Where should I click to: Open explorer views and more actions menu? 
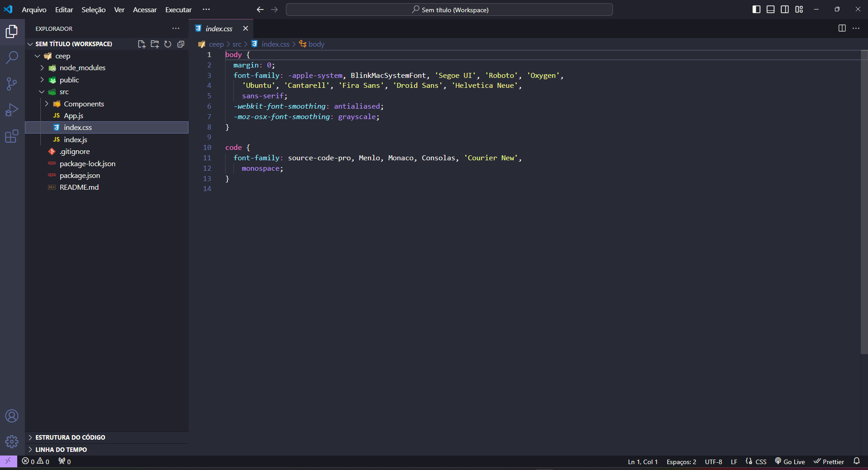[176, 29]
